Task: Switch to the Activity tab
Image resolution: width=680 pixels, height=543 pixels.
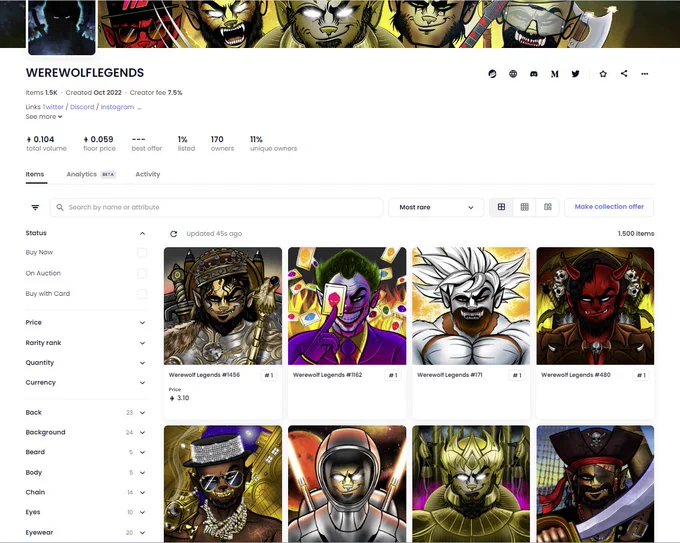Action: (x=148, y=174)
